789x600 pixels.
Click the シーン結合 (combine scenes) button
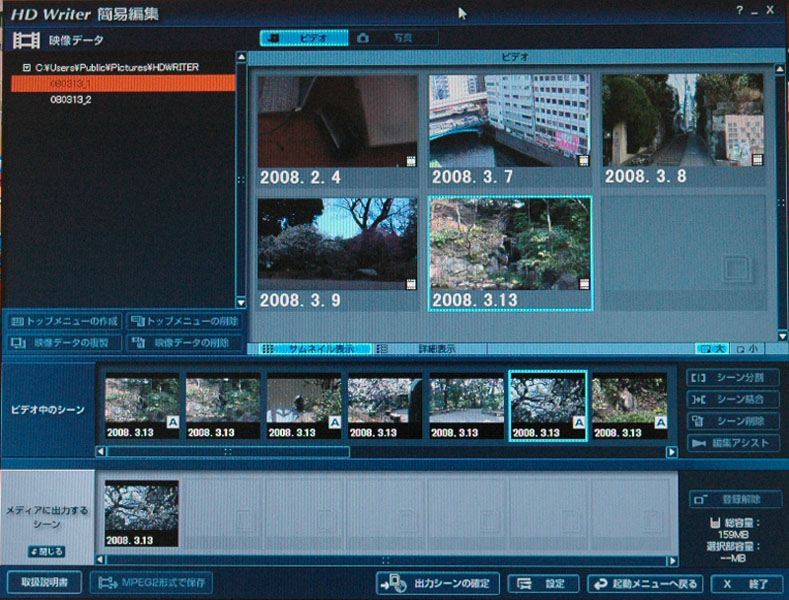pyautogui.click(x=734, y=400)
